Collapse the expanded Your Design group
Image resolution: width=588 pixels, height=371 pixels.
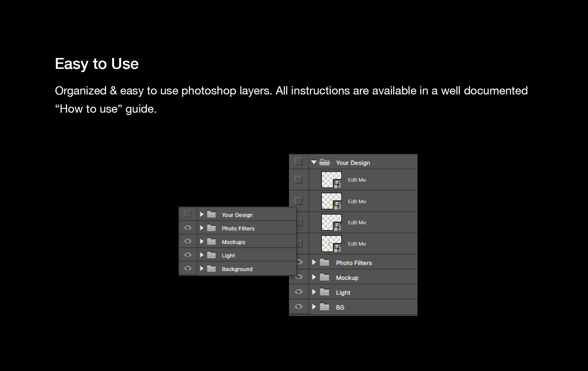pos(314,162)
